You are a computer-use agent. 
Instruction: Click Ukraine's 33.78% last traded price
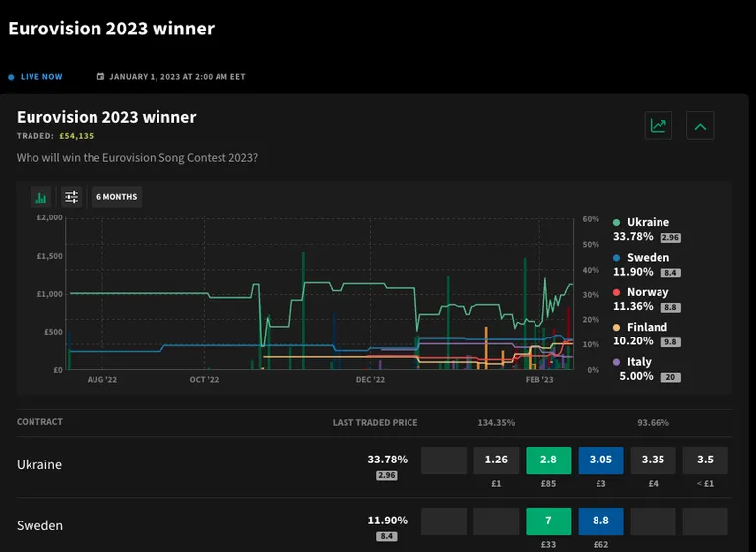388,460
